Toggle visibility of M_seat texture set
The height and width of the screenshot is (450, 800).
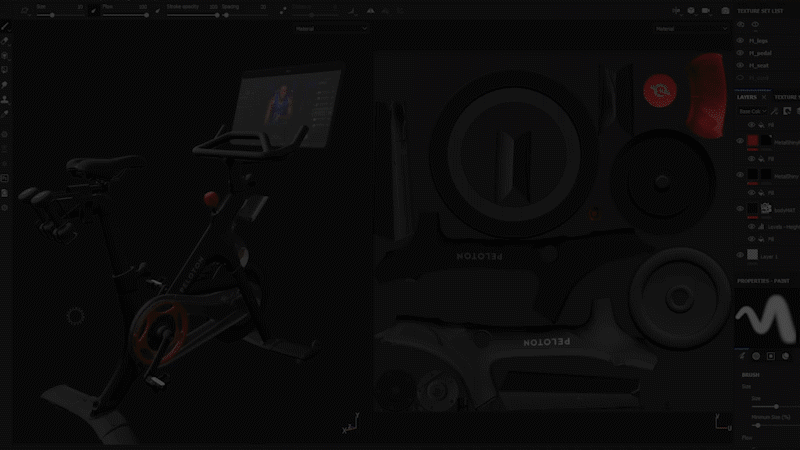(740, 65)
